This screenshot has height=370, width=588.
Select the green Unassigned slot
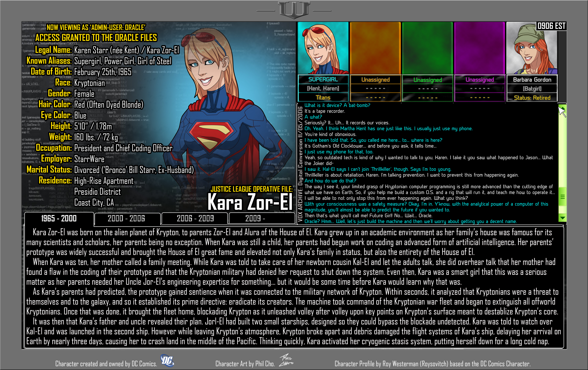point(428,48)
